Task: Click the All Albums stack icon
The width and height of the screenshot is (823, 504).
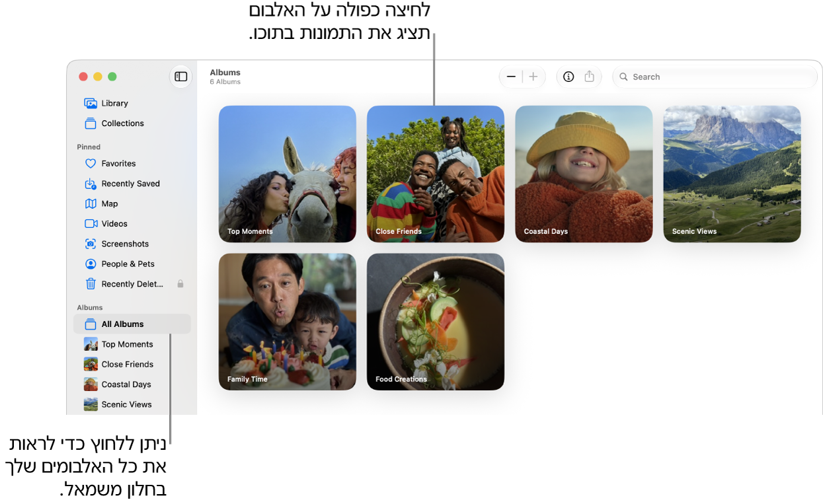Action: 91,324
